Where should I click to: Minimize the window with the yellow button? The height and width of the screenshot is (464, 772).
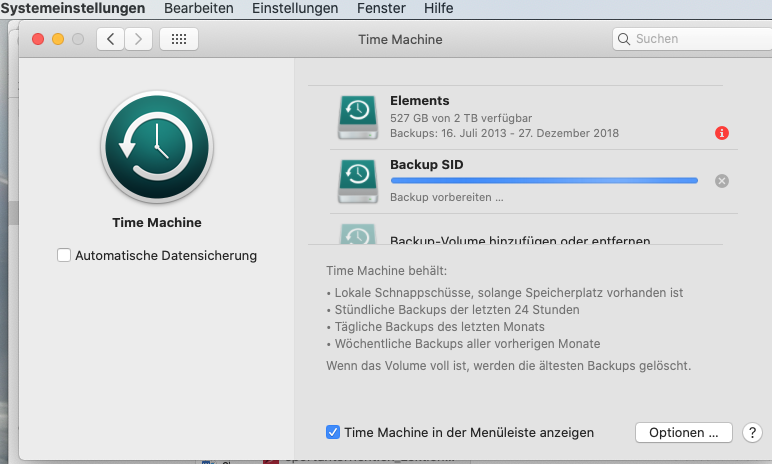pos(58,39)
